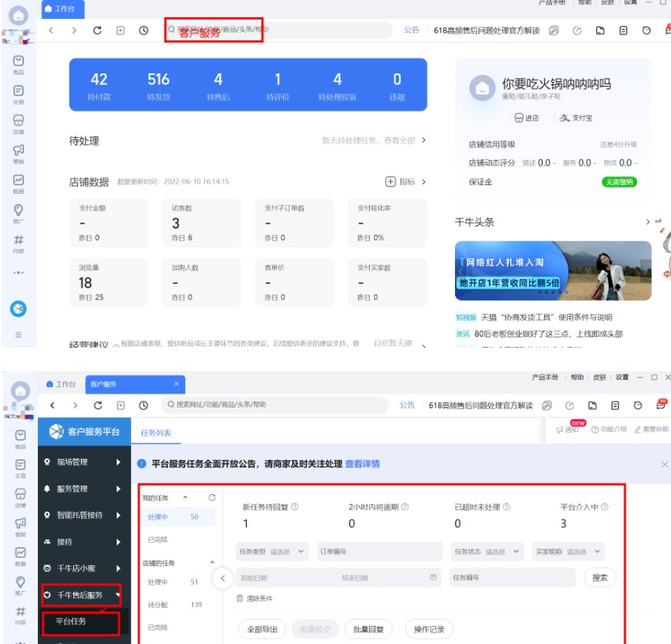Open 商品 sidebar icon in top window
The image size is (671, 644).
click(x=18, y=65)
